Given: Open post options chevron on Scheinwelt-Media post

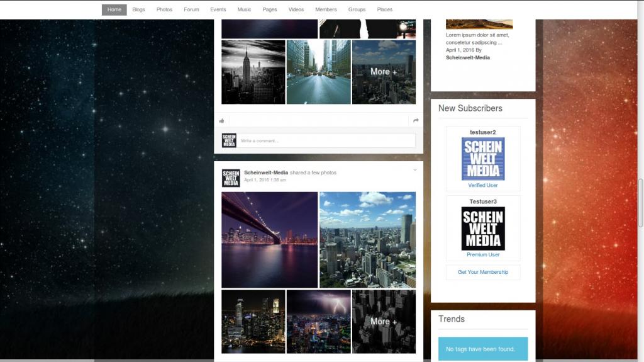Looking at the screenshot, I should click(415, 170).
